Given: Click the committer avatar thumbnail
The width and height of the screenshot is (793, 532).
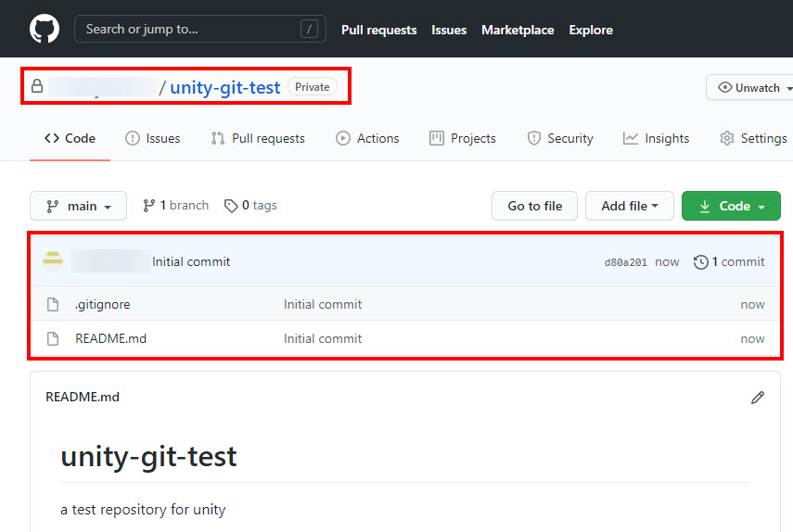Looking at the screenshot, I should coord(53,261).
